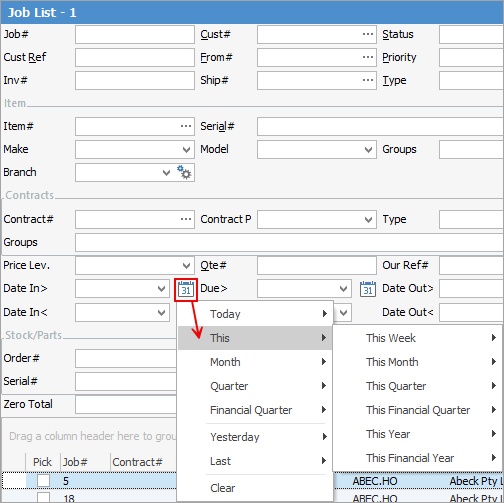The height and width of the screenshot is (503, 504).
Task: Sort by the Contract# column header
Action: coord(143,462)
